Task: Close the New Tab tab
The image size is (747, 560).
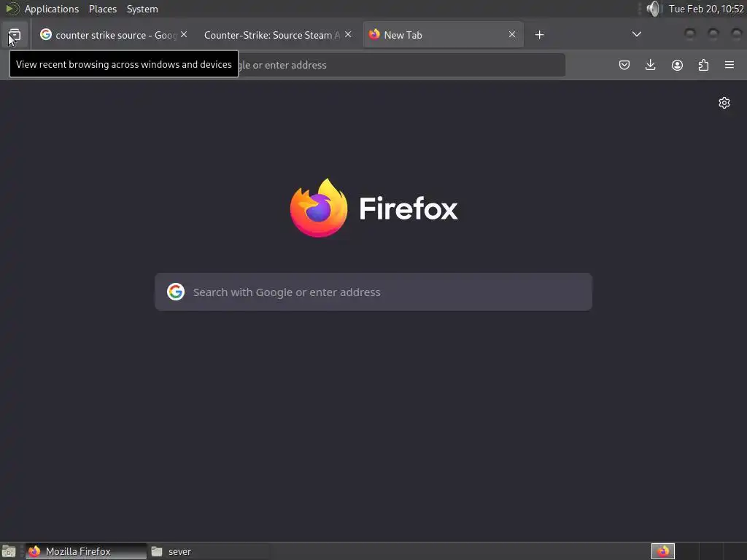Action: pyautogui.click(x=512, y=35)
